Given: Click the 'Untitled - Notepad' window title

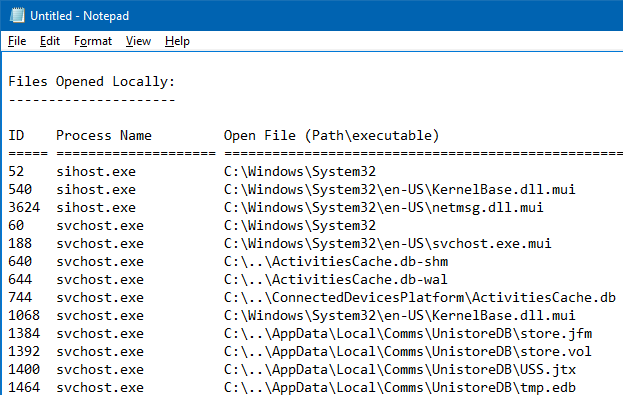Looking at the screenshot, I should [79, 16].
